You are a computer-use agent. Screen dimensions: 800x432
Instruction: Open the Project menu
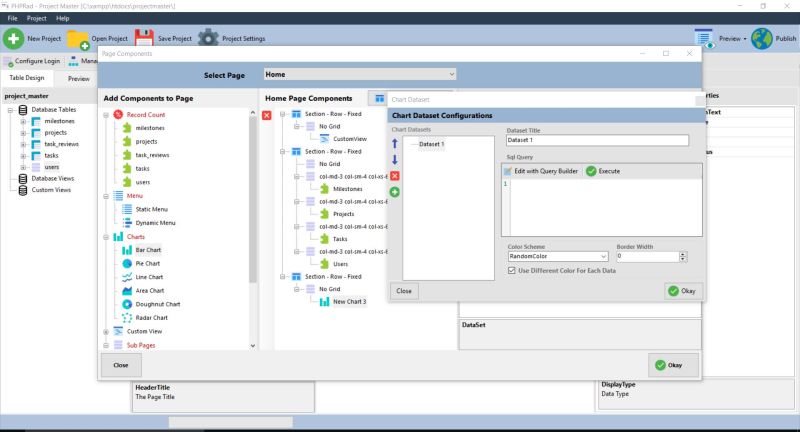click(x=36, y=18)
